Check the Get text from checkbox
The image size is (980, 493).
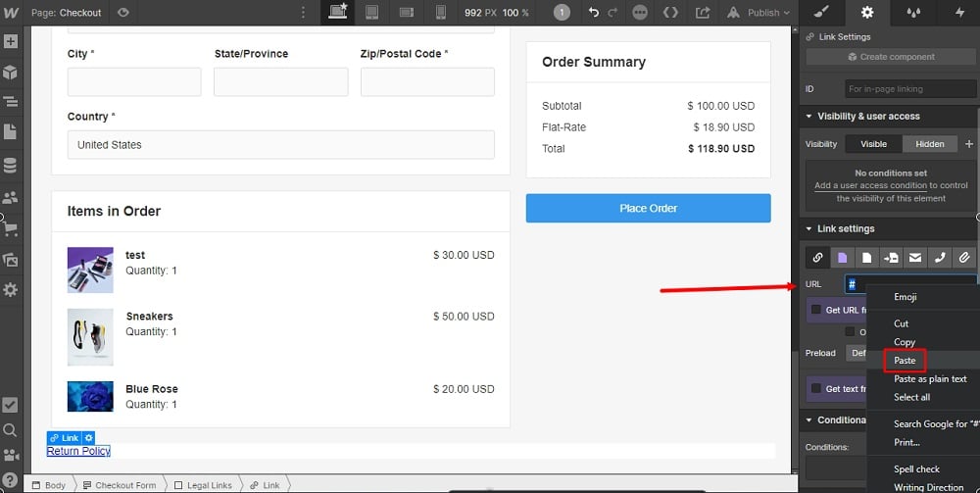point(816,388)
